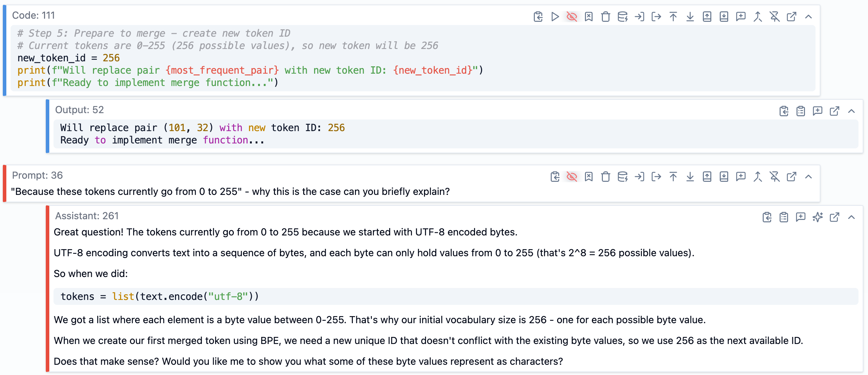Screen dimensions: 868x375
Task: Toggle the red hidden-eye icon on Code 111
Action: [572, 17]
